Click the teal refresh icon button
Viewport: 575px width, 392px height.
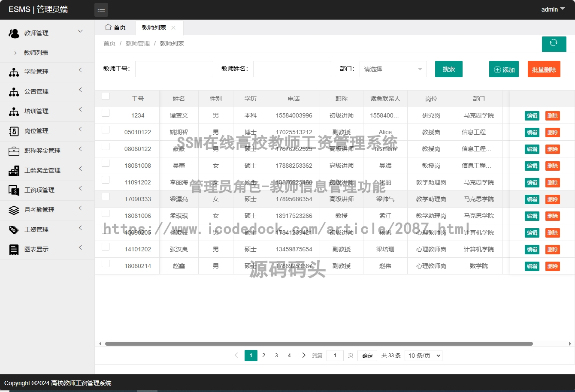554,43
